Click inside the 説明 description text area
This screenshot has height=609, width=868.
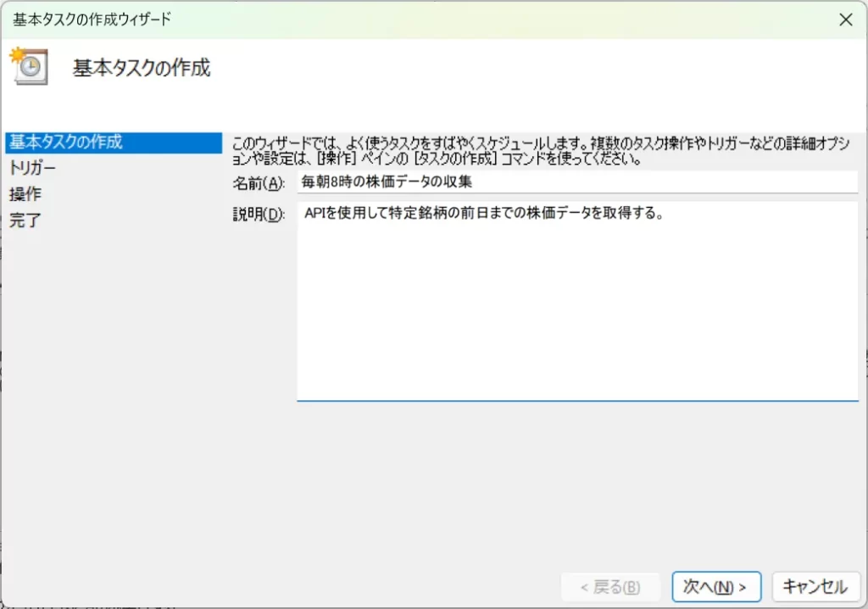point(576,322)
